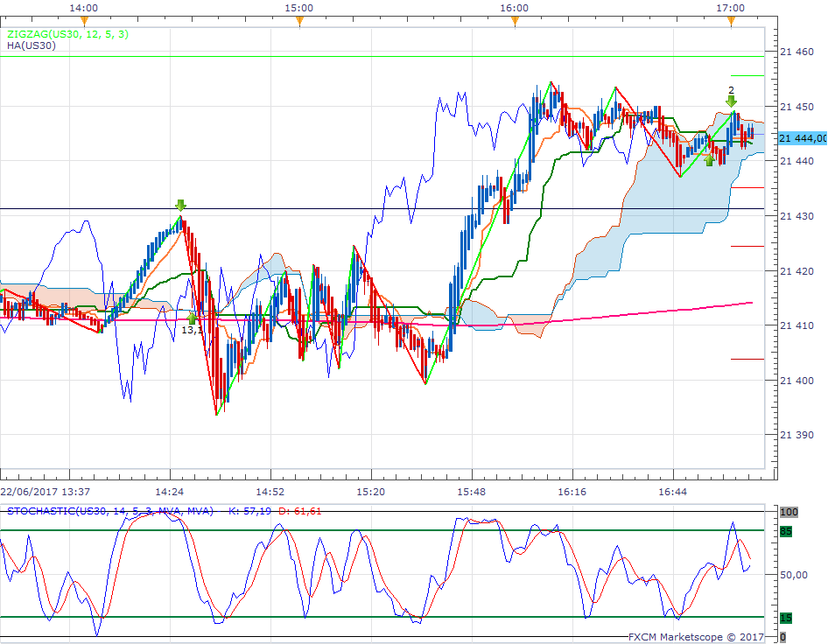
Task: Click the 21 430 price axis label
Action: (x=796, y=216)
